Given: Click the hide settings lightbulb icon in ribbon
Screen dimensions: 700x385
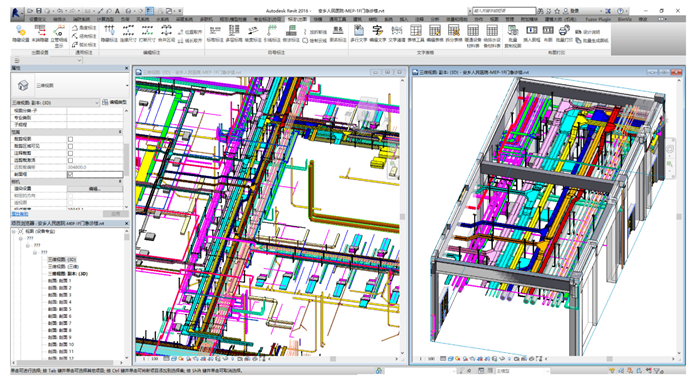Looking at the screenshot, I should tap(21, 31).
